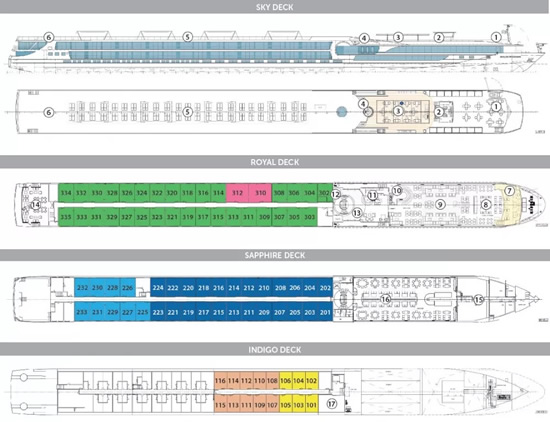550x422 pixels.
Task: Select marker 17 on the Indigo Deck
Action: tap(331, 404)
